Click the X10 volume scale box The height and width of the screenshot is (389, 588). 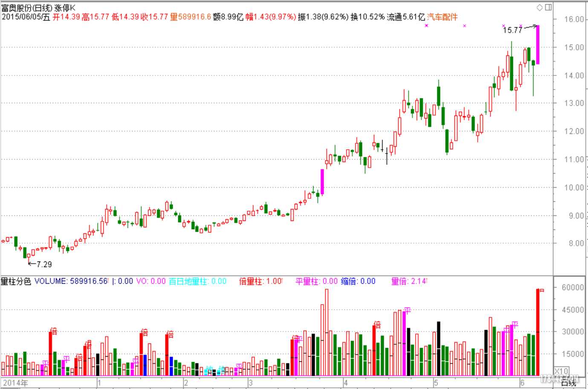561,371
